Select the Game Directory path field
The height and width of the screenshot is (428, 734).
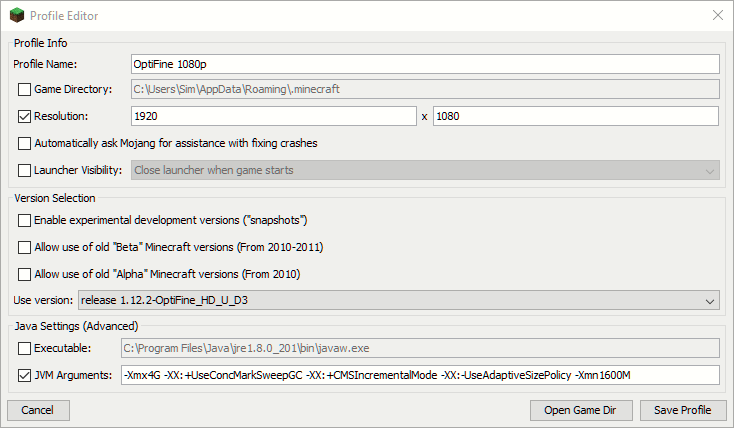(425, 89)
